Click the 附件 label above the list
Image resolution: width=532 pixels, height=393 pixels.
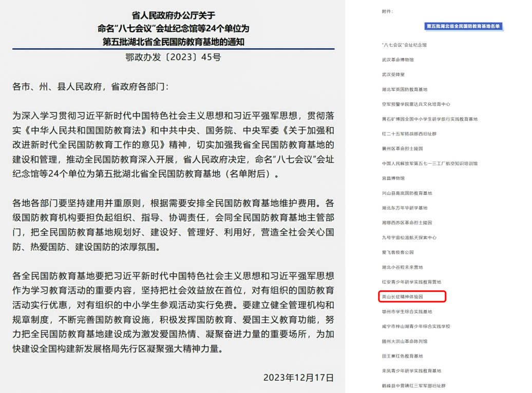click(x=387, y=11)
